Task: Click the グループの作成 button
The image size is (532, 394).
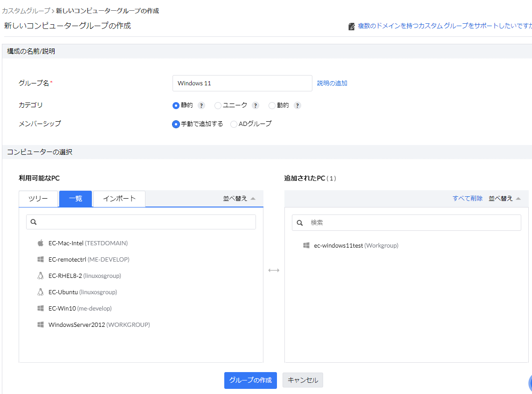Action: tap(250, 380)
